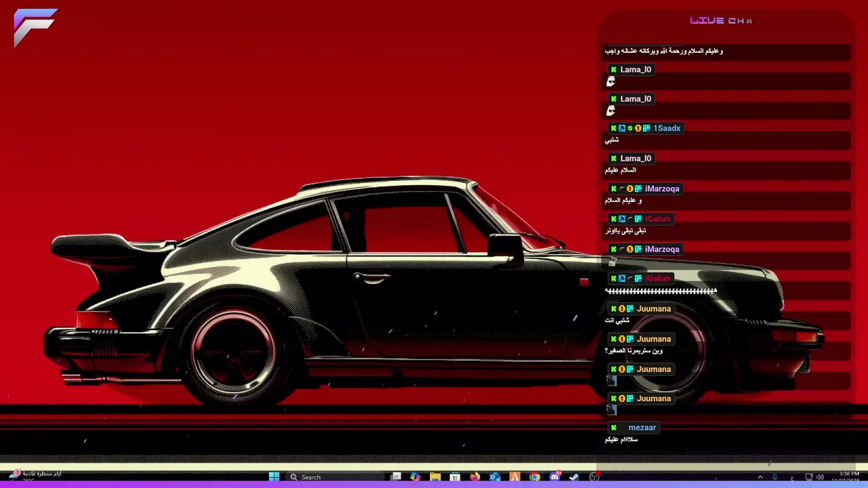Switch the input language indicator
Viewport: 868px width, 488px height.
tap(792, 478)
